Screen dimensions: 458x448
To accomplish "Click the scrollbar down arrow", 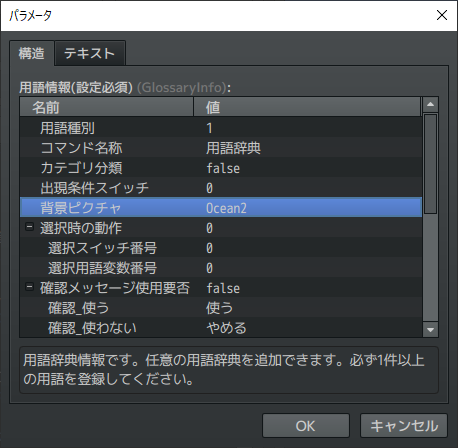I will coord(430,330).
